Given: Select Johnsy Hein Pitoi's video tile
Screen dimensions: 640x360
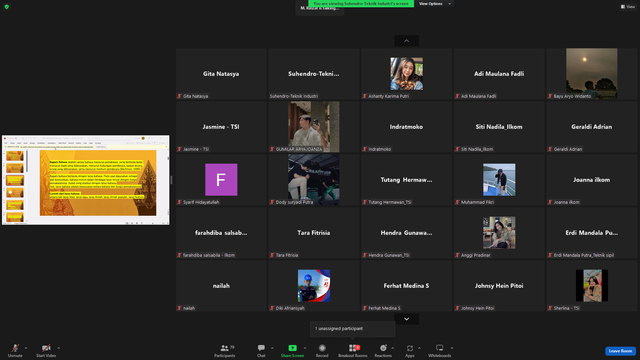Looking at the screenshot, I should [x=499, y=286].
